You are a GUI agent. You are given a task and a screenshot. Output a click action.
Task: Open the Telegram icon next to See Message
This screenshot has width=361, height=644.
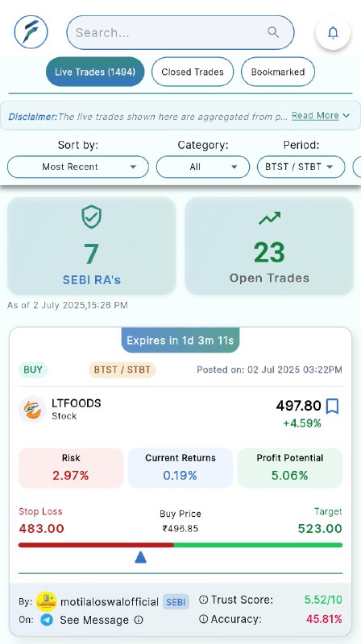47,619
